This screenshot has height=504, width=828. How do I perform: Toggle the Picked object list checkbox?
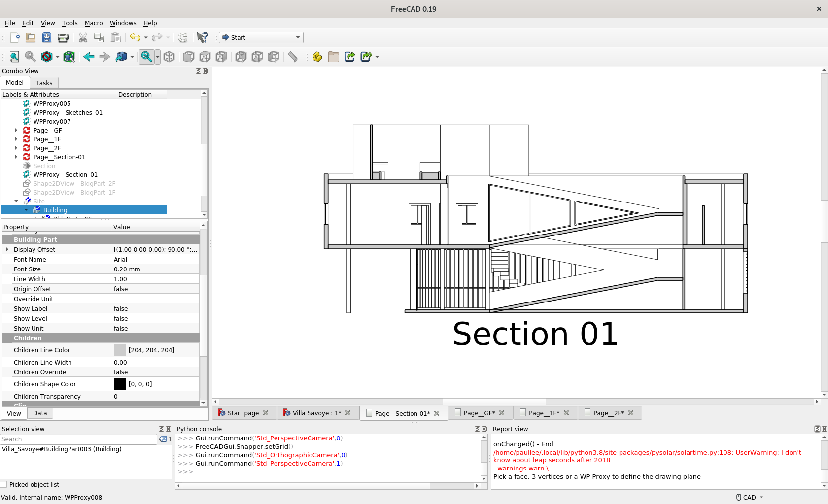coord(4,484)
